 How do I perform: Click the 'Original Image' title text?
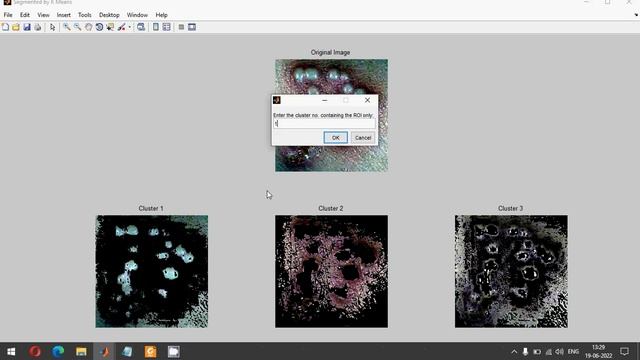(330, 52)
